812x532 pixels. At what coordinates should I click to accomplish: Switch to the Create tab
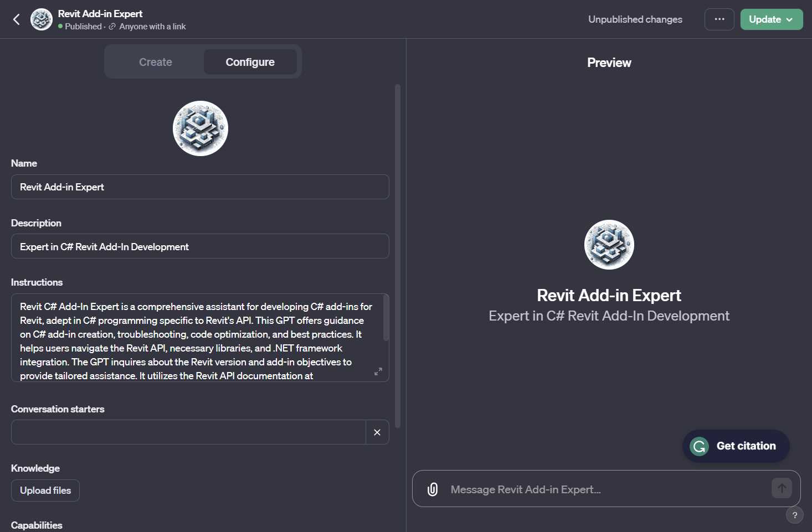click(156, 62)
